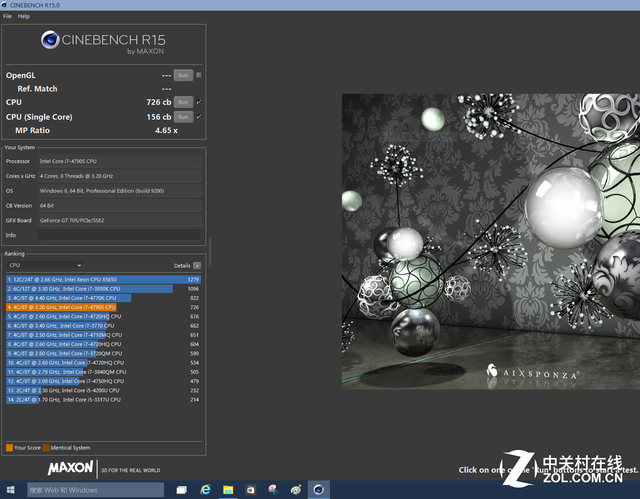Click the Processor name field

(119, 161)
